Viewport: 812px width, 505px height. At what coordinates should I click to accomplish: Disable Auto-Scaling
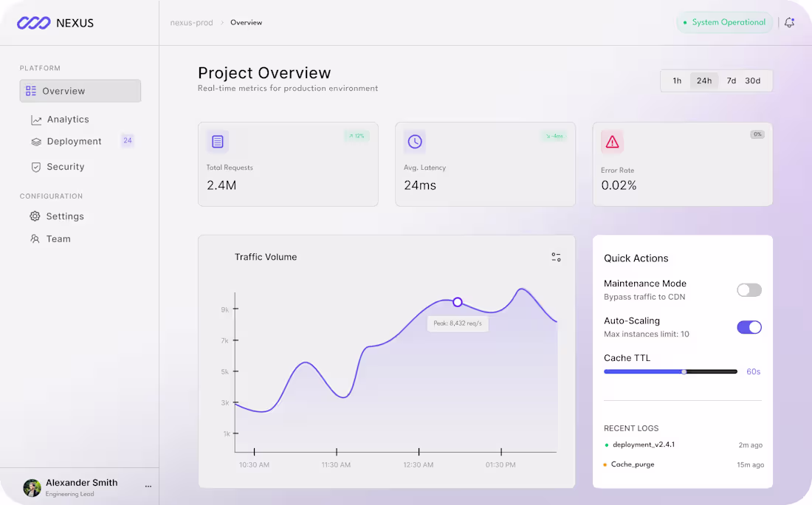point(749,327)
